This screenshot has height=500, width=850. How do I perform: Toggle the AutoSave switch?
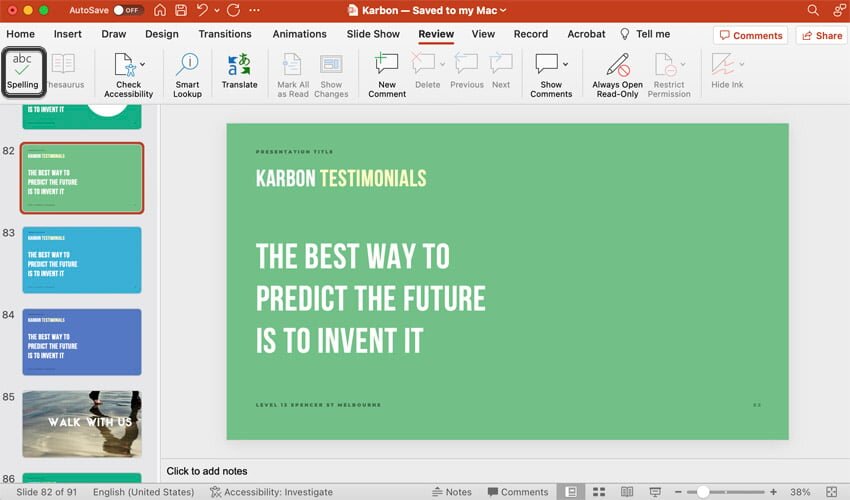[127, 10]
